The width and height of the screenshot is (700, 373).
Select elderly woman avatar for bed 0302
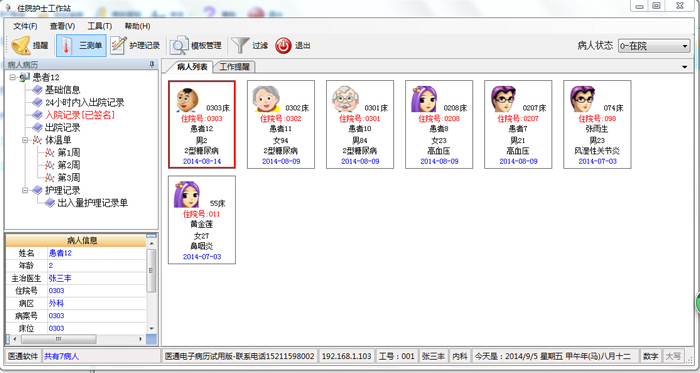pyautogui.click(x=266, y=99)
